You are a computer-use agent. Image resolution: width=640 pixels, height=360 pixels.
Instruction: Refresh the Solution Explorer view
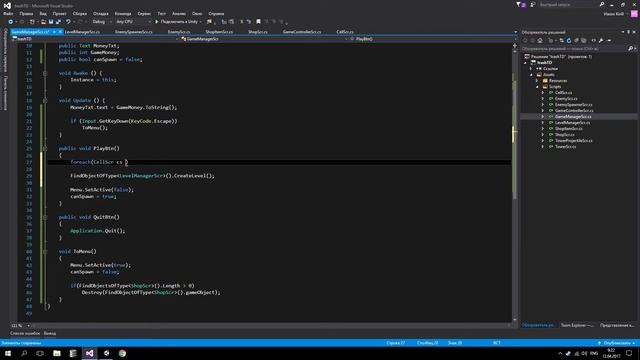click(569, 40)
